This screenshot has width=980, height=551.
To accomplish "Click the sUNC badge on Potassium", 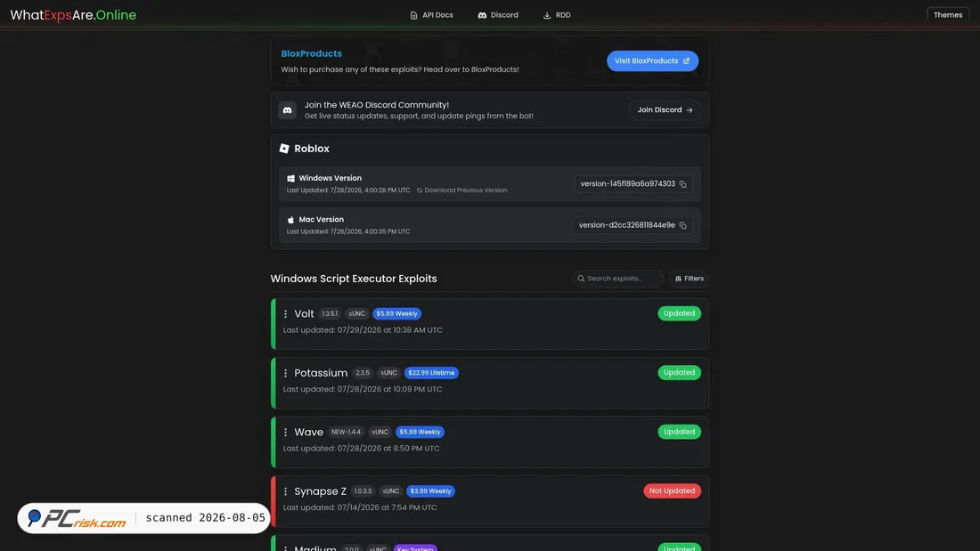I will click(388, 373).
